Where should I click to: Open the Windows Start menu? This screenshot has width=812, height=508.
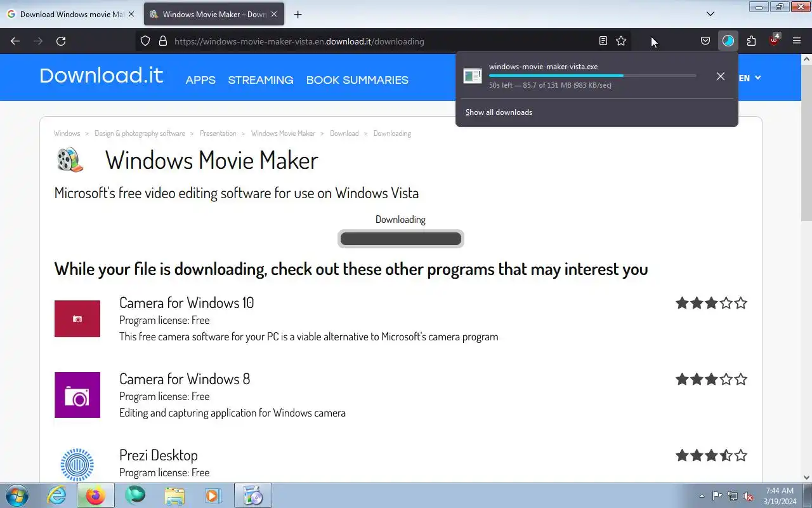pyautogui.click(x=17, y=495)
